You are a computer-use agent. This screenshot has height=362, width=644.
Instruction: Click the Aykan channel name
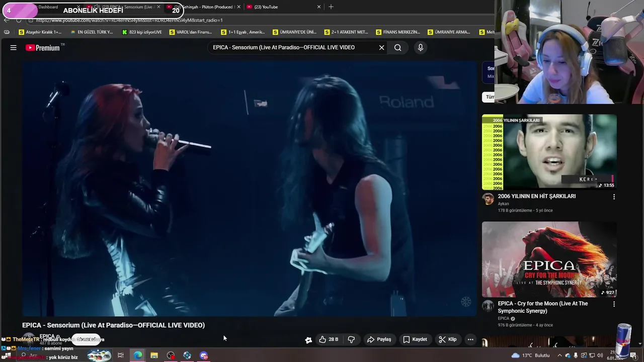point(503,204)
